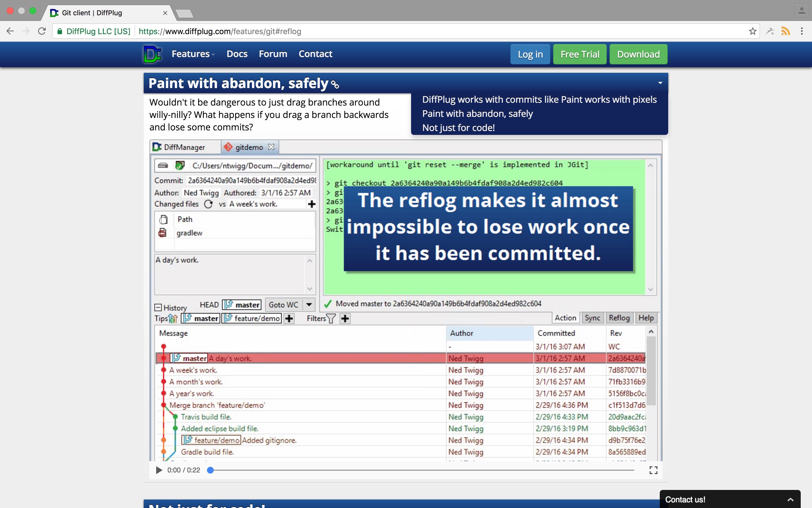The width and height of the screenshot is (812, 508).
Task: Close the Git client browser tab
Action: point(165,13)
